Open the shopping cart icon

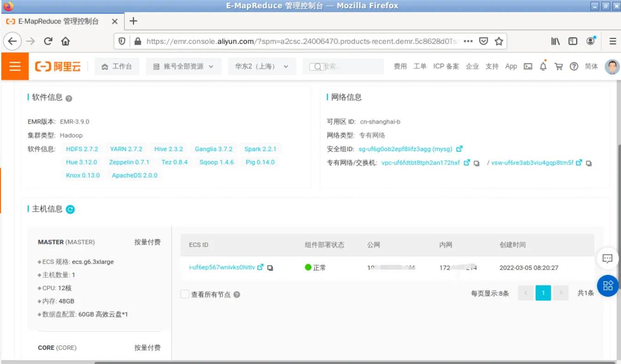click(559, 66)
